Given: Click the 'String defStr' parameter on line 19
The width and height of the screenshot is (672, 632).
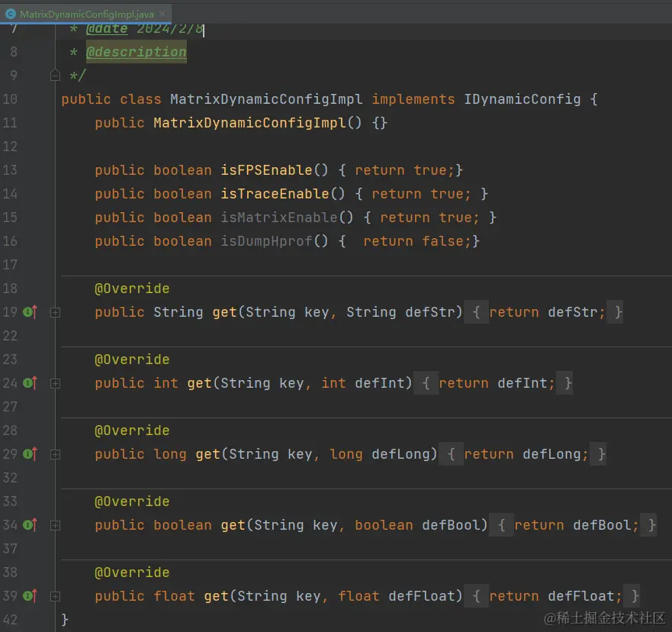Looking at the screenshot, I should click(400, 311).
